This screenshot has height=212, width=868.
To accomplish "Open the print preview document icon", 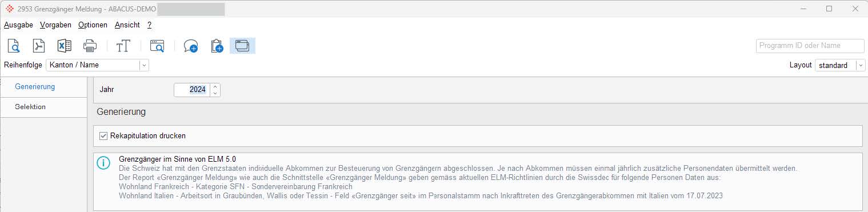I will tap(14, 46).
